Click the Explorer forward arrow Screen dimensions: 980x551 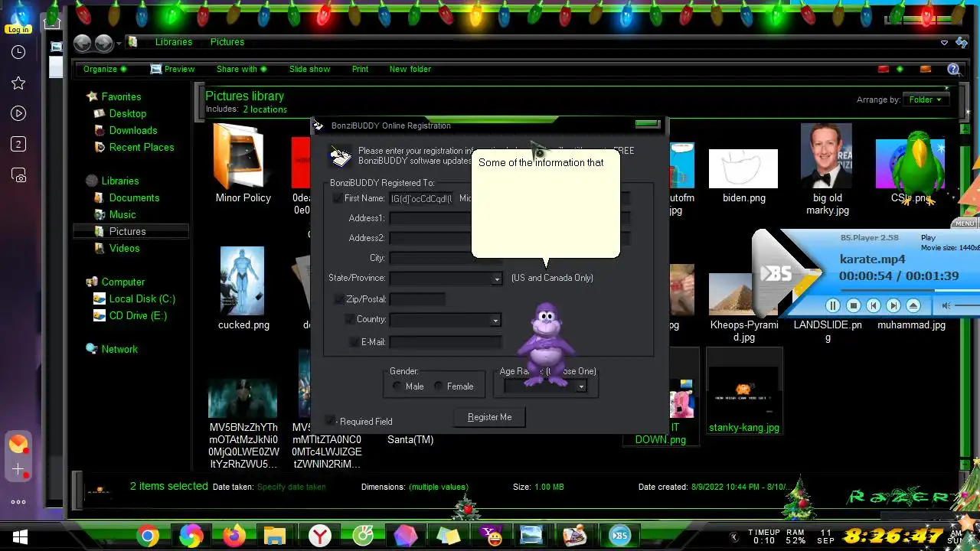(103, 44)
